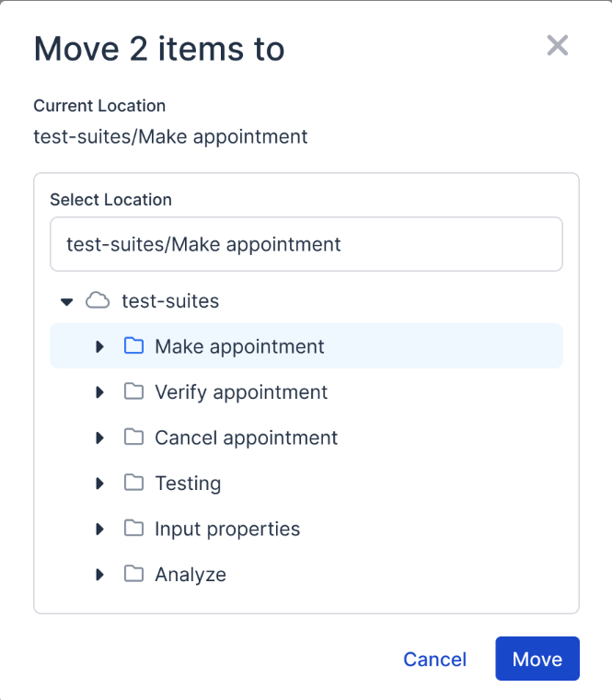This screenshot has height=700, width=612.
Task: Click the Input properties folder icon
Action: point(134,529)
